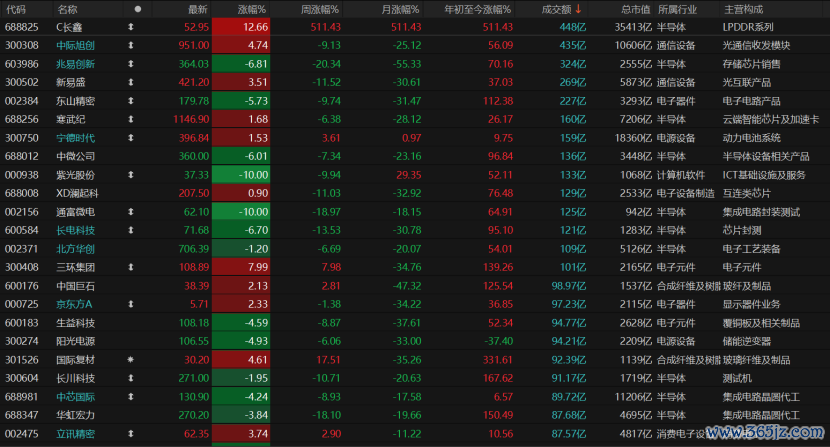Viewport: 830px width, 447px height.
Task: Click the marker icon in the 立讯精密 row
Action: (x=131, y=434)
